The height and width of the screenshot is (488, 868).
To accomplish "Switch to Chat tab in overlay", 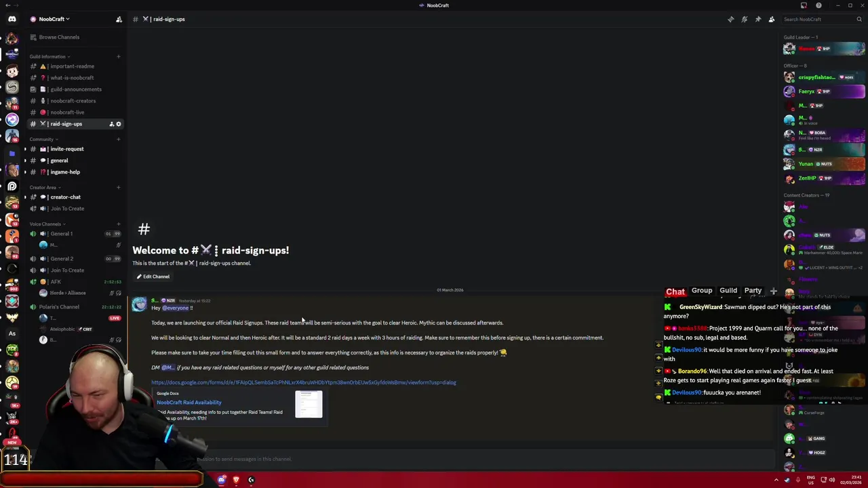I will (x=675, y=291).
